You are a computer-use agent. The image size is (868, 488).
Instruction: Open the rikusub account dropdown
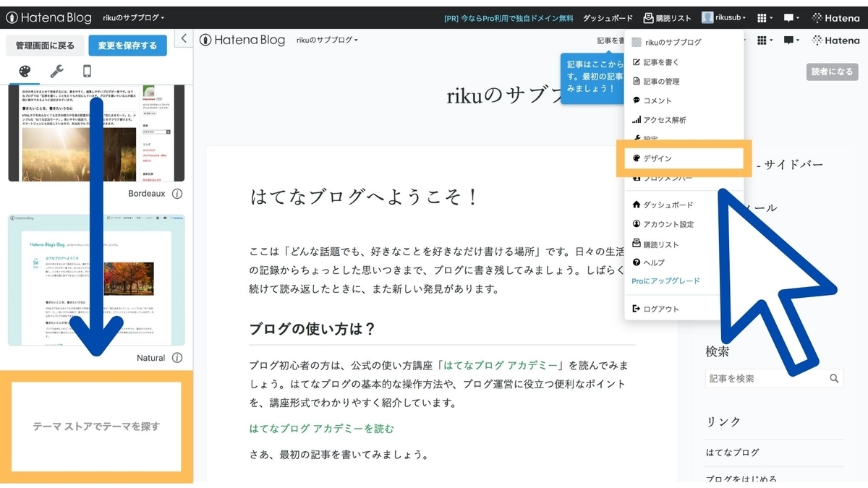tap(723, 17)
